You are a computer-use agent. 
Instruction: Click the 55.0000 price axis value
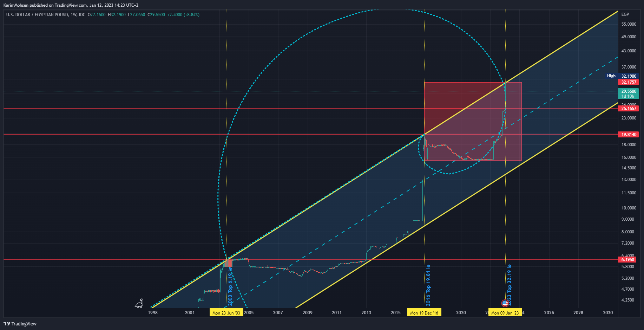coord(629,24)
